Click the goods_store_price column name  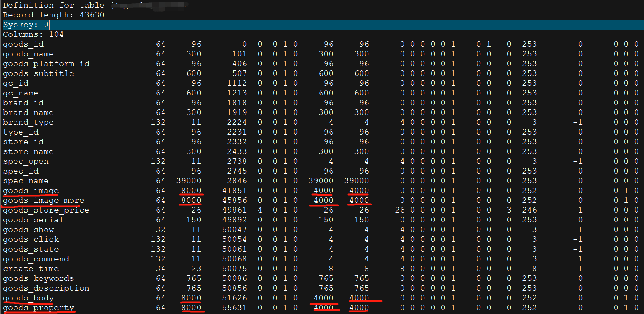(46, 210)
